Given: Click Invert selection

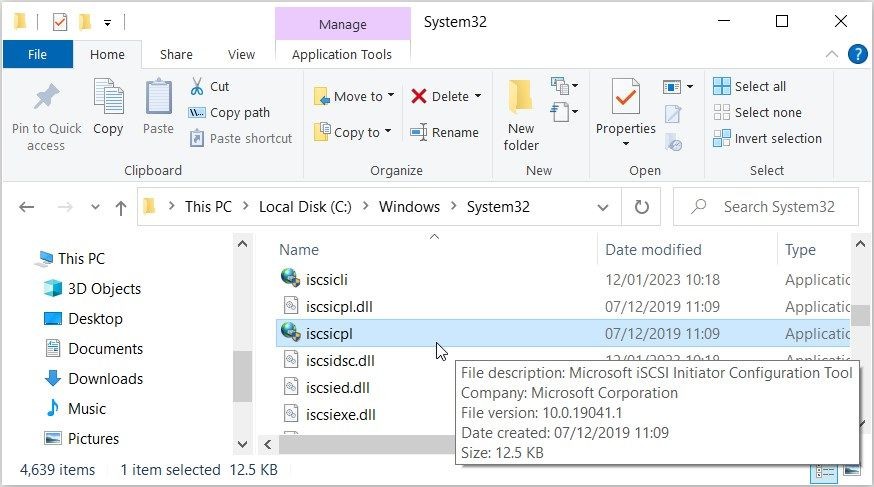Looking at the screenshot, I should (x=768, y=138).
